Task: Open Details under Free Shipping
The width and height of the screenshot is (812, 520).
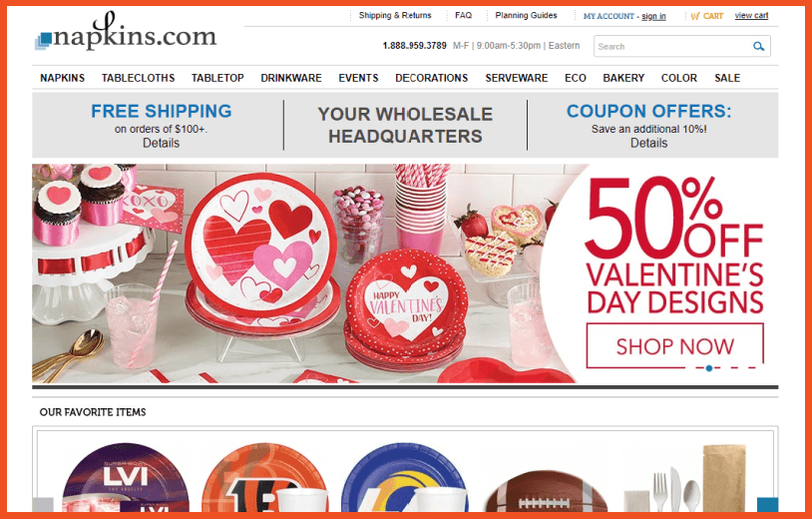Action: point(161,143)
